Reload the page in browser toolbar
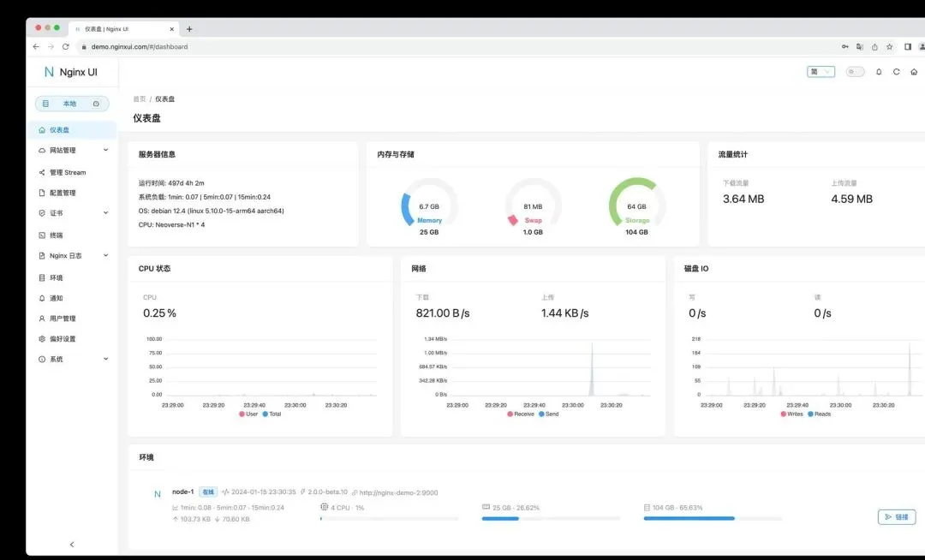The width and height of the screenshot is (925, 560). (x=65, y=46)
